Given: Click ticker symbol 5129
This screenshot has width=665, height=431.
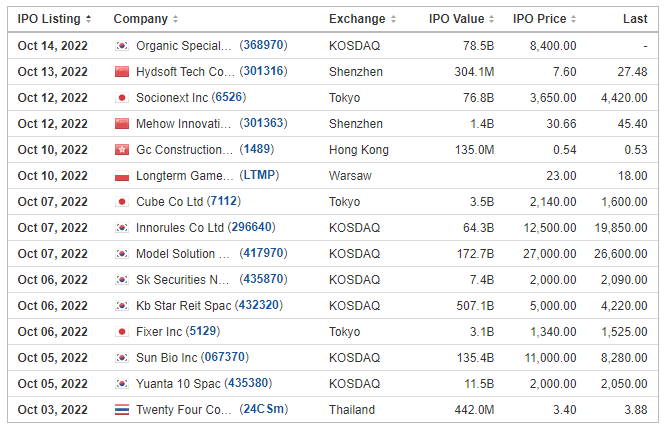Looking at the screenshot, I should [x=203, y=331].
